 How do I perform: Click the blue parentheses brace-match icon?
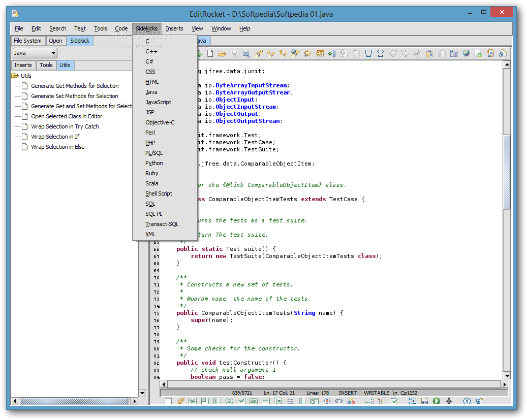coord(368,53)
